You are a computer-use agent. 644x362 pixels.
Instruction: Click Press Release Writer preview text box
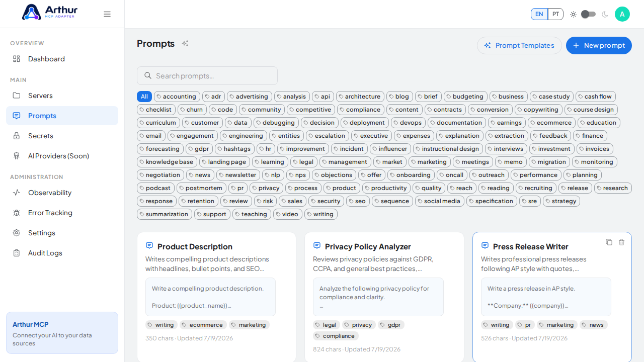point(546,297)
